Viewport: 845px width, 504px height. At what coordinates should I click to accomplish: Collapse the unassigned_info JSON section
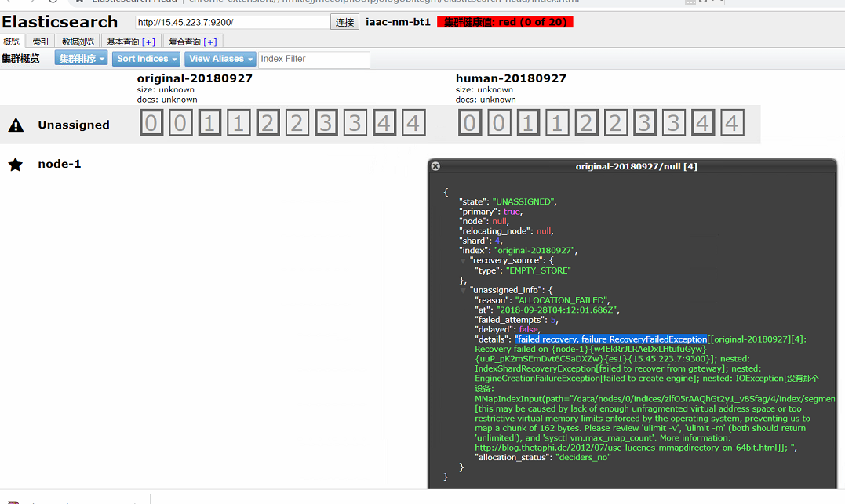[x=463, y=290]
